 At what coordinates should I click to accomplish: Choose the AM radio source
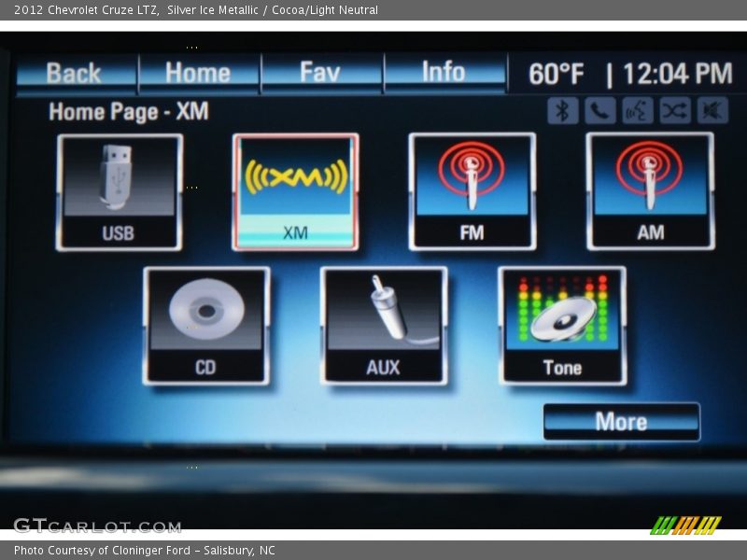pyautogui.click(x=650, y=191)
